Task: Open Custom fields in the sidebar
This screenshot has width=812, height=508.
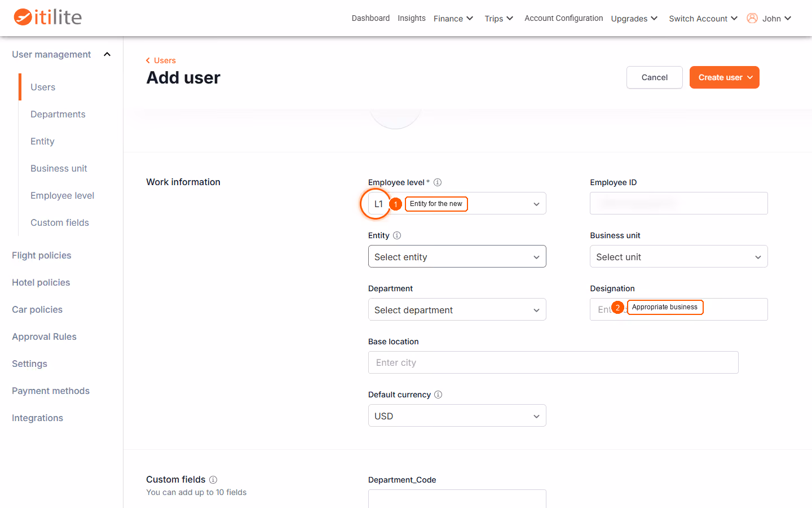Action: 60,222
